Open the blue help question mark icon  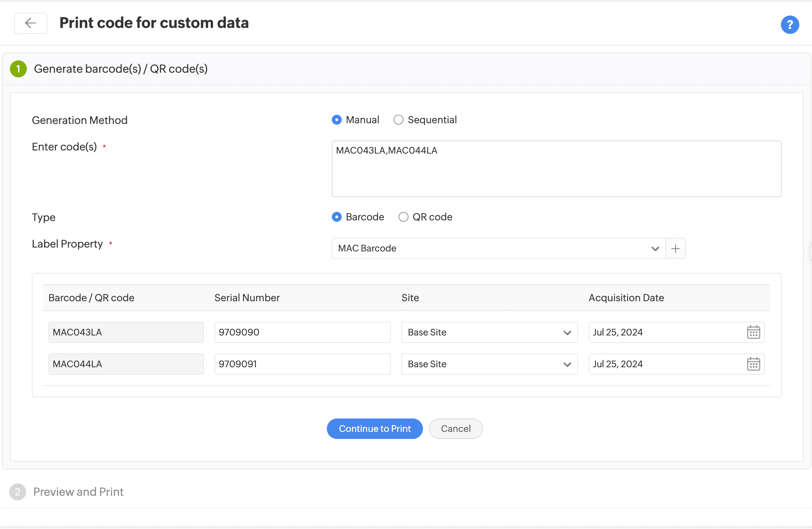click(x=789, y=25)
